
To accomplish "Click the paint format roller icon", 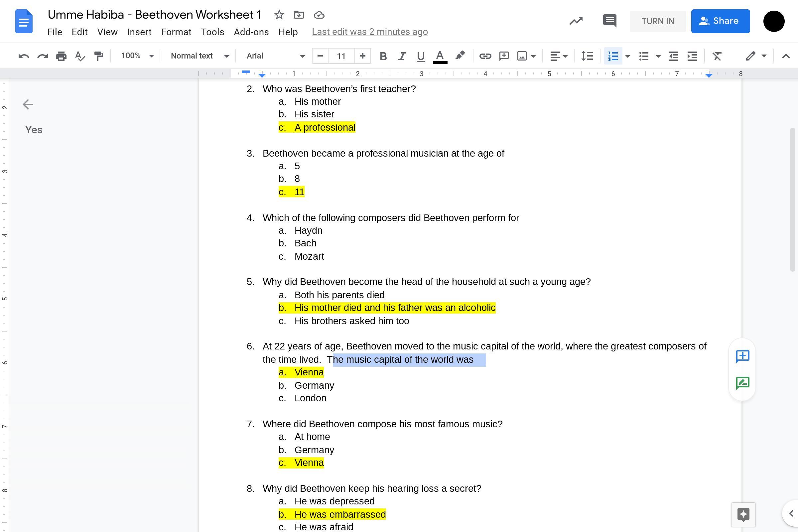I will point(99,56).
